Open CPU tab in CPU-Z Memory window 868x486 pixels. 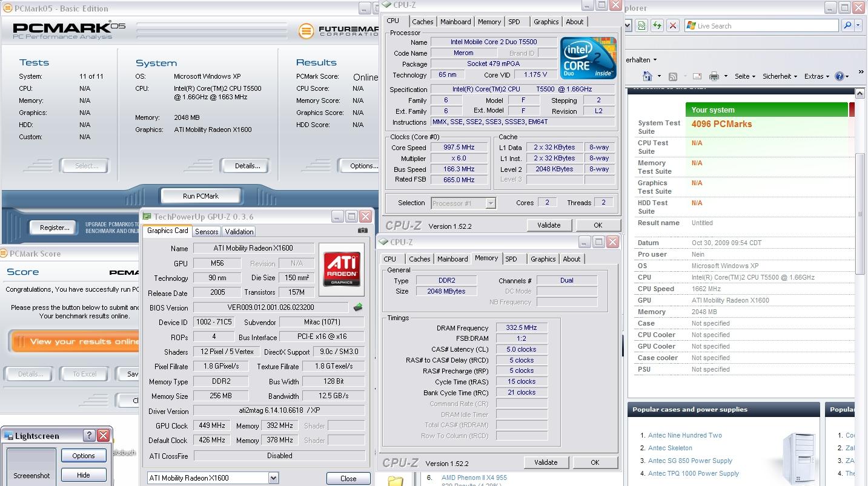point(390,259)
